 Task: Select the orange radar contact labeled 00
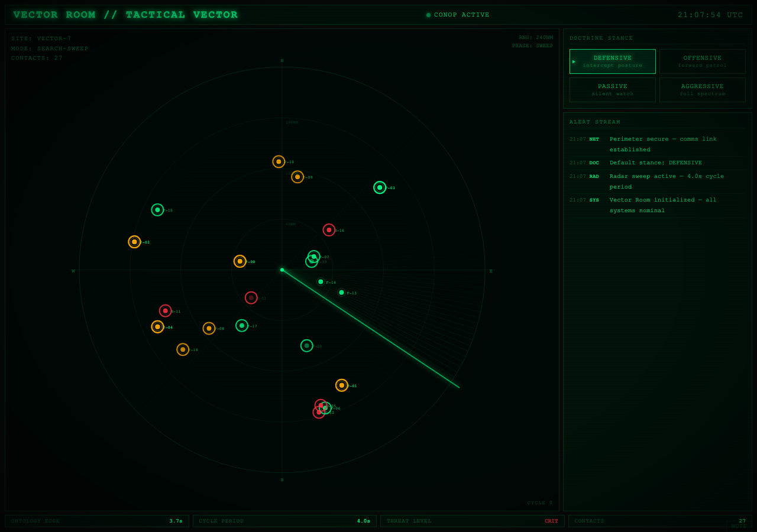tap(240, 261)
